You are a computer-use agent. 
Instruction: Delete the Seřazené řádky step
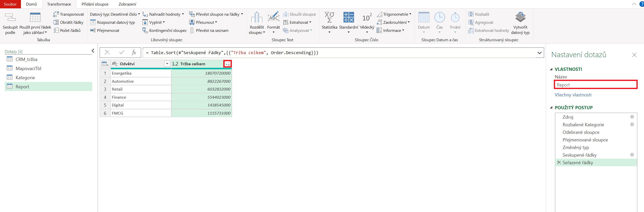pos(559,162)
